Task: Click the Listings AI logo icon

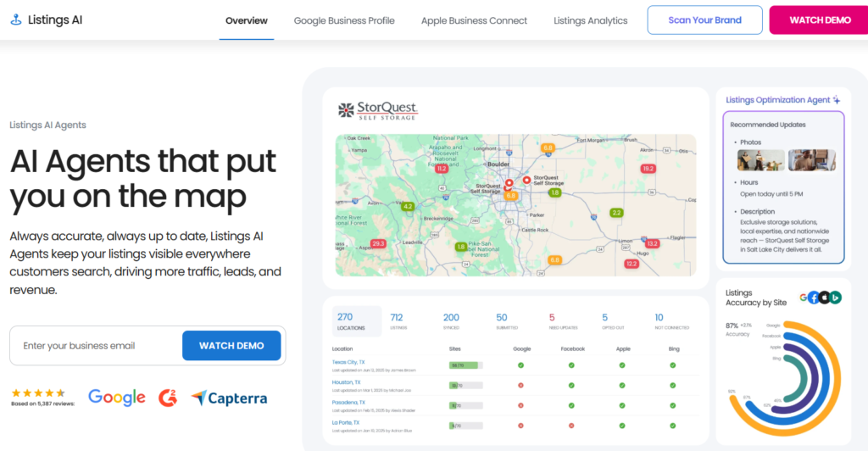Action: pos(16,19)
